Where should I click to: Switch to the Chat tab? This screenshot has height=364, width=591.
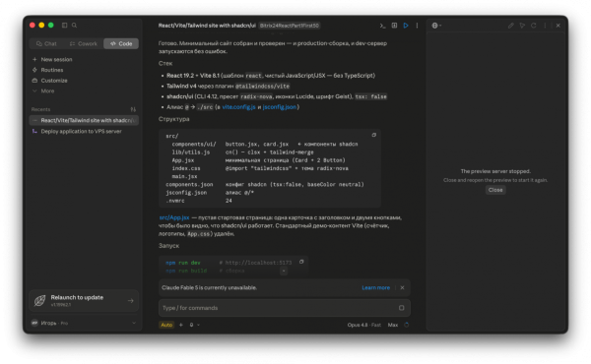tap(46, 43)
